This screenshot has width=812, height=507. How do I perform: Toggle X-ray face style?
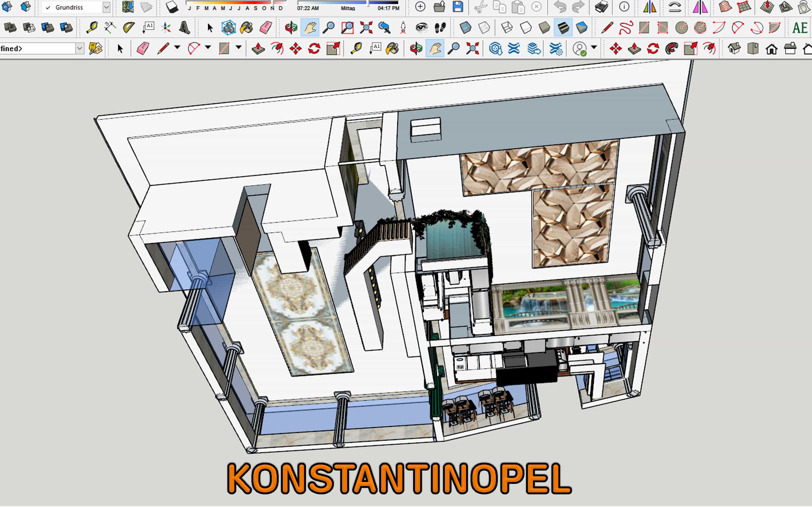(465, 28)
